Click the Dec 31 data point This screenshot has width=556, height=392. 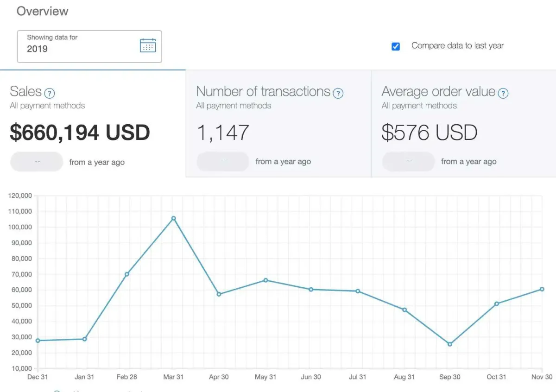coord(38,341)
